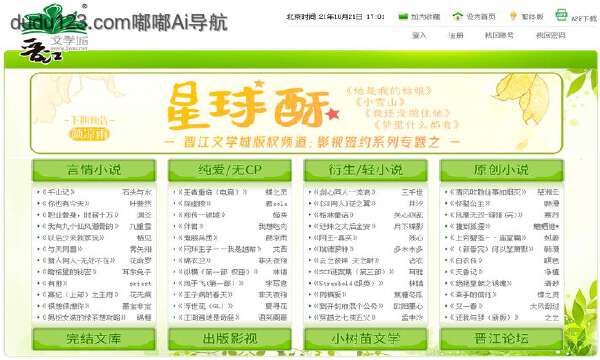Open the 注册 register link
This screenshot has height=360, width=600.
(x=456, y=36)
